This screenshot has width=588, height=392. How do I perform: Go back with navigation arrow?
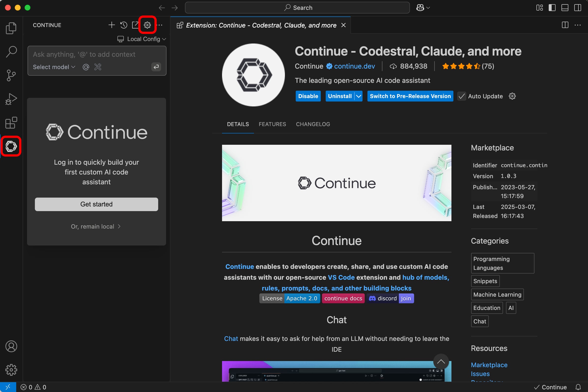[x=162, y=8]
